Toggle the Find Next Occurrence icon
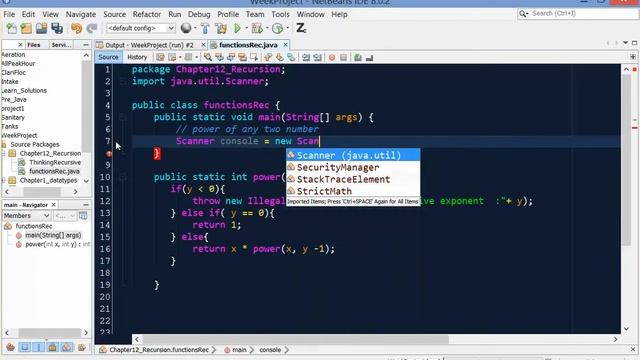This screenshot has height=360, width=640. pyautogui.click(x=231, y=57)
